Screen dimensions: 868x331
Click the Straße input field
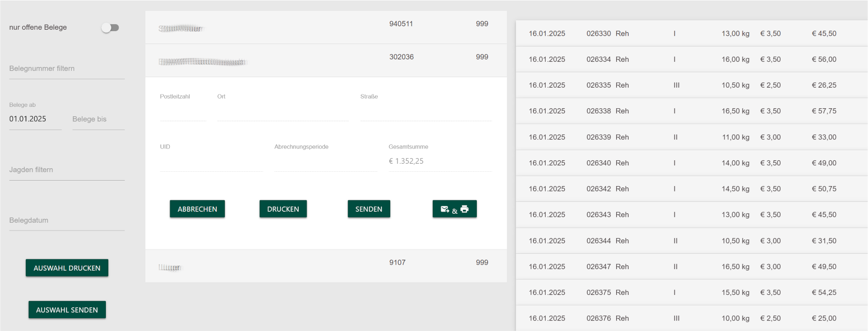tap(425, 112)
